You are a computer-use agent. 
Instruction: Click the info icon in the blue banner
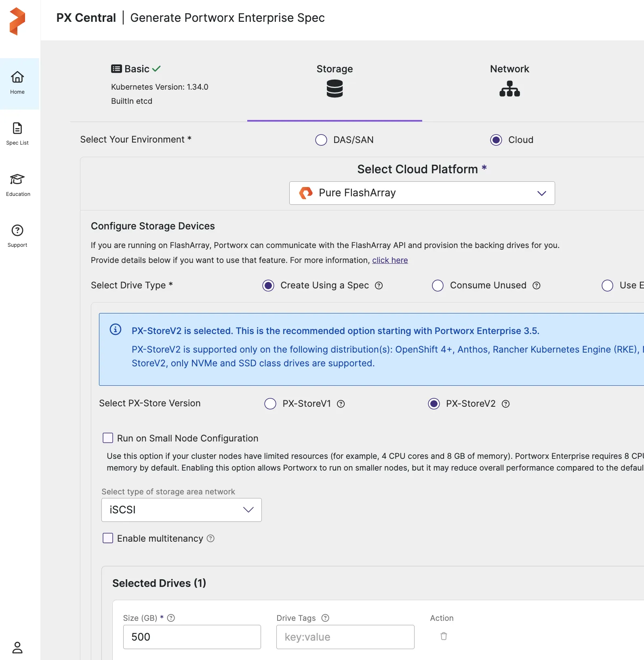pyautogui.click(x=116, y=329)
